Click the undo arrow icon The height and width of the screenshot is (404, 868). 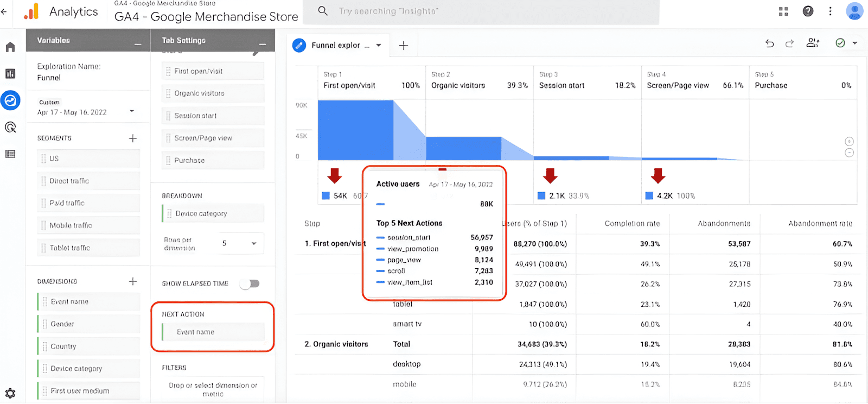[769, 43]
